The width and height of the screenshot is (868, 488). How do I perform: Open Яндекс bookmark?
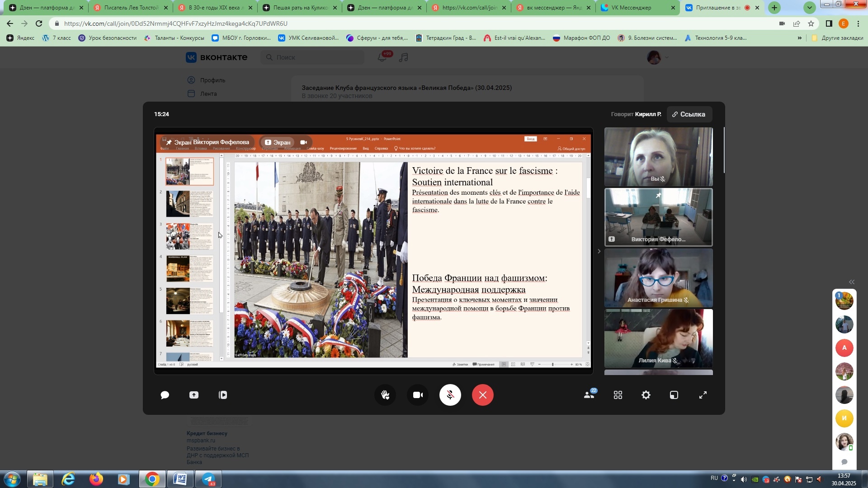20,38
